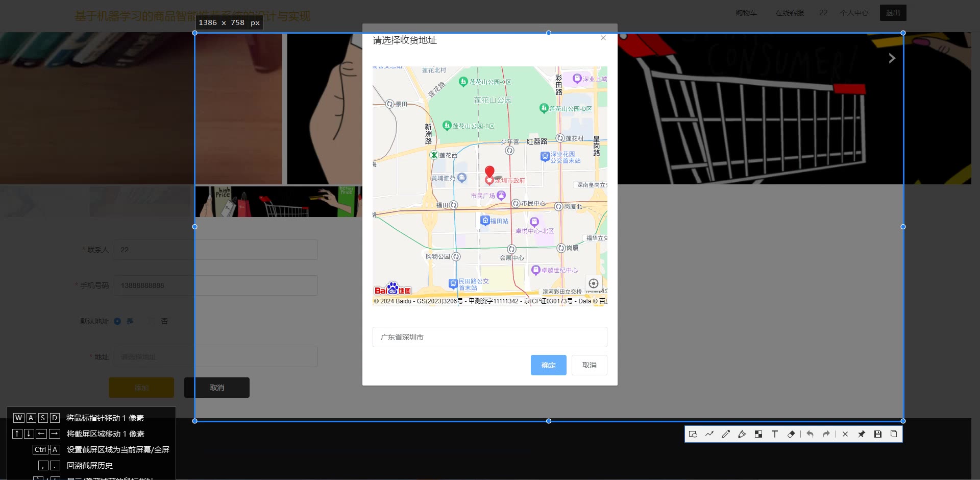Viewport: 980px width, 480px height.
Task: Open 个人中心 in the top navigation
Action: (854, 13)
